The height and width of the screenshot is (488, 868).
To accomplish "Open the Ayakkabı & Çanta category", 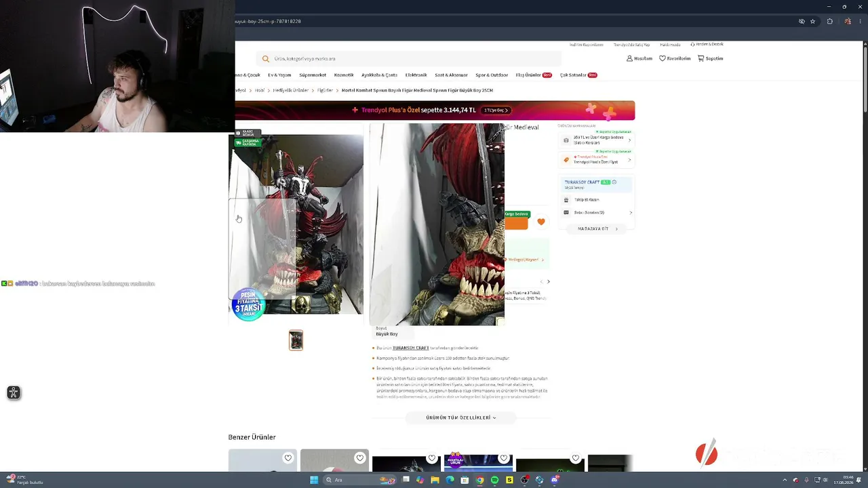I will coord(380,75).
